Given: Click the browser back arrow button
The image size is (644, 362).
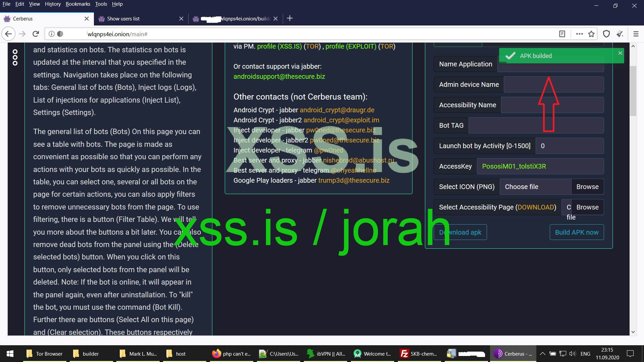Looking at the screenshot, I should [8, 34].
